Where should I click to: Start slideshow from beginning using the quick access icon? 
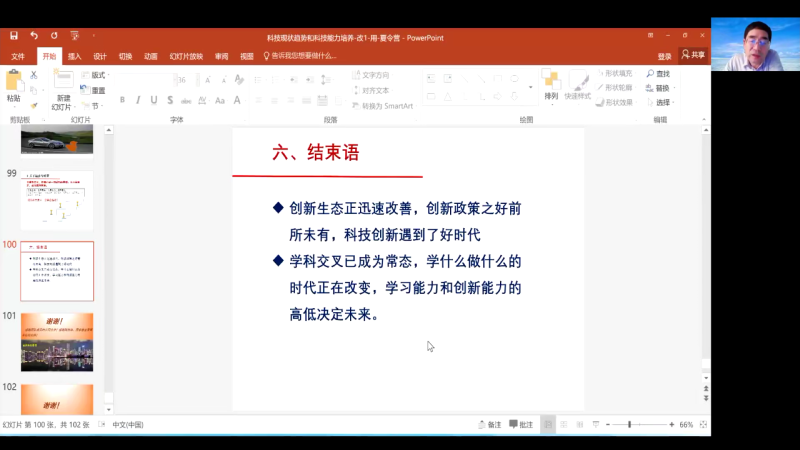click(74, 36)
